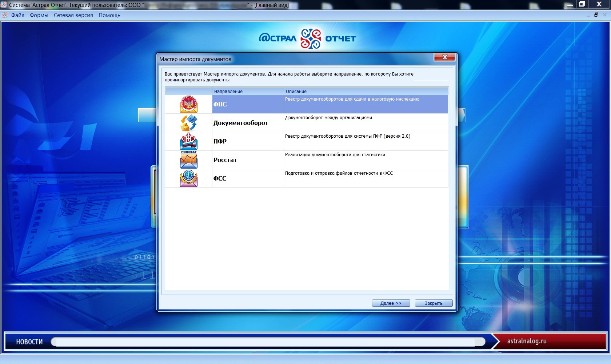Screen dimensions: 611x364
Task: Click the Описание column header
Action: tap(366, 91)
